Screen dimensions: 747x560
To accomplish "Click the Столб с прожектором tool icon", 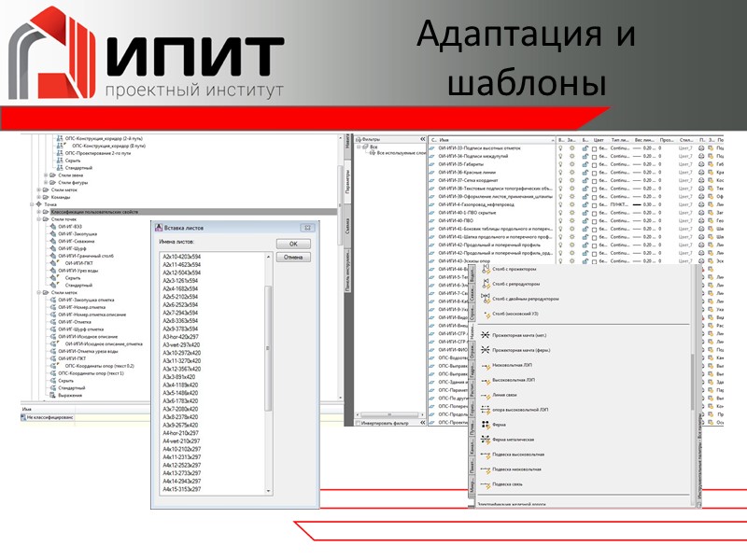I will pyautogui.click(x=486, y=270).
